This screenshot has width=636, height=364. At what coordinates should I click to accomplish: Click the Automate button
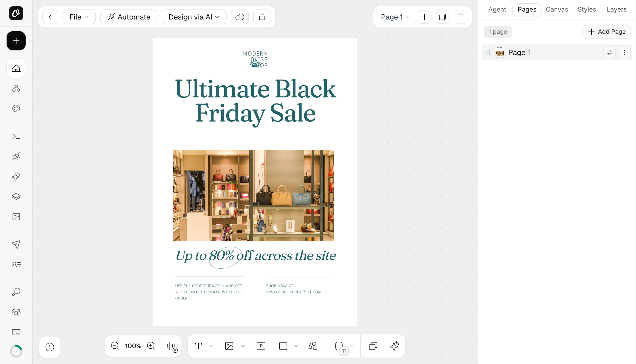tap(129, 17)
